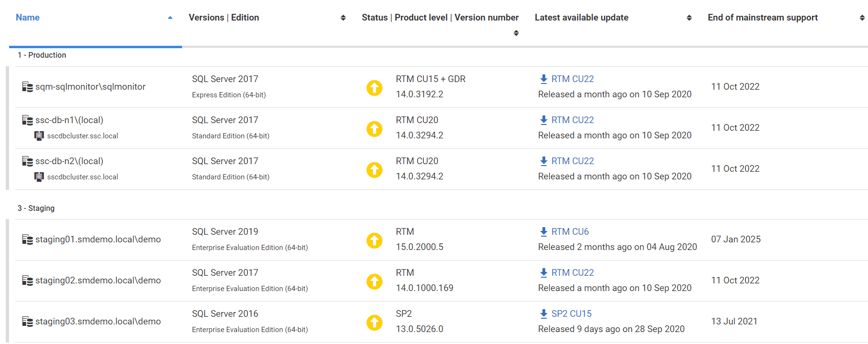Screen dimensions: 868x344
Task: Open RTM CU22 link for ssc-db-n1
Action: pyautogui.click(x=572, y=120)
